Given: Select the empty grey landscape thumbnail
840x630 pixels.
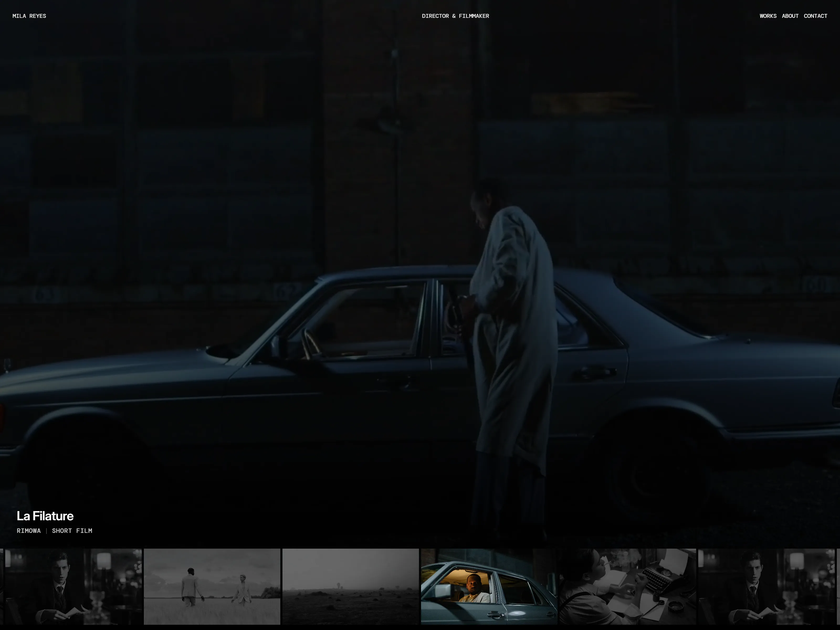Looking at the screenshot, I should pyautogui.click(x=350, y=586).
